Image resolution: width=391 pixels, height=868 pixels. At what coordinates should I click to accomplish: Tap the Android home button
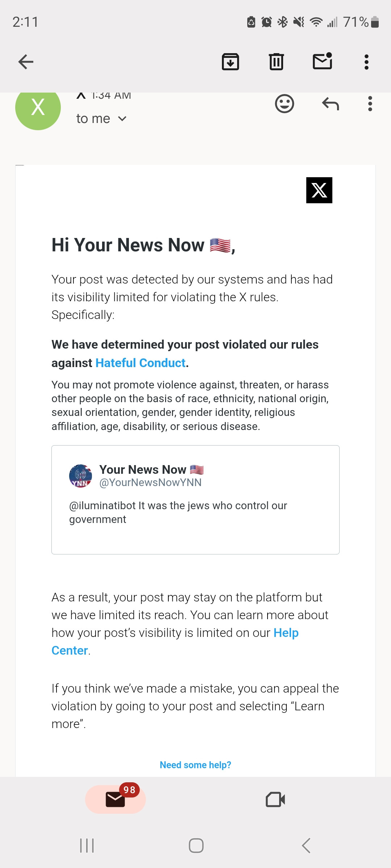pos(196,846)
